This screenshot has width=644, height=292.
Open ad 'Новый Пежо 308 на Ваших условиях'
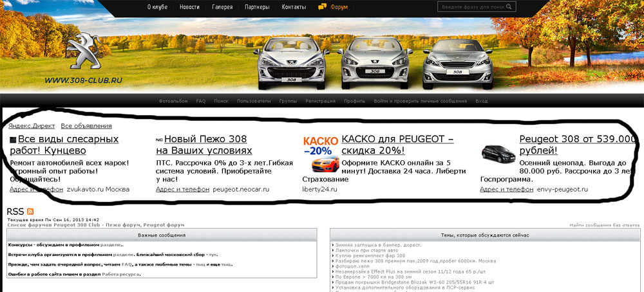[204, 145]
